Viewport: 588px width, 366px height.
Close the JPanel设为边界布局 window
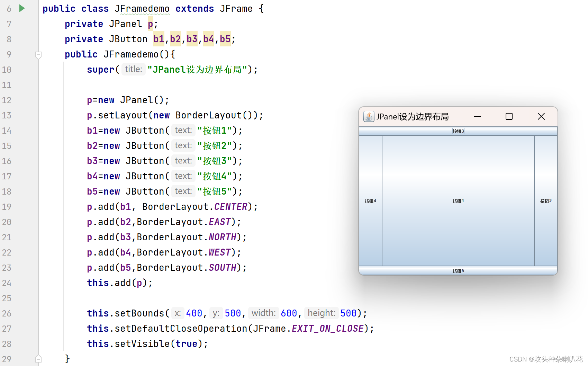click(x=541, y=116)
